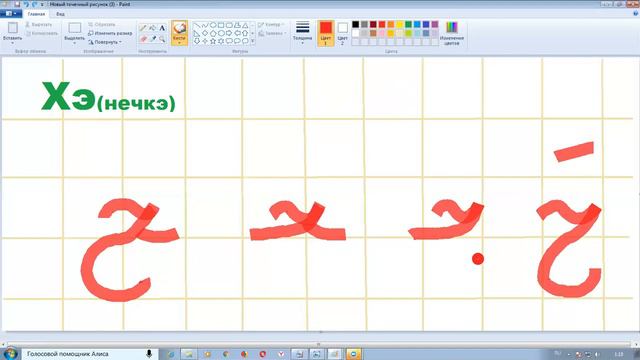Pick the green color swatch

(x=408, y=24)
